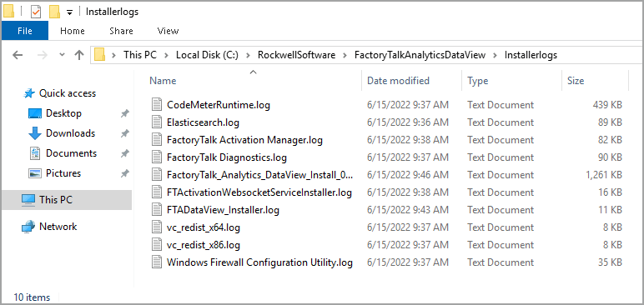Select Windows Firewall Configuration Utility.log name
This screenshot has width=644, height=305.
259,262
